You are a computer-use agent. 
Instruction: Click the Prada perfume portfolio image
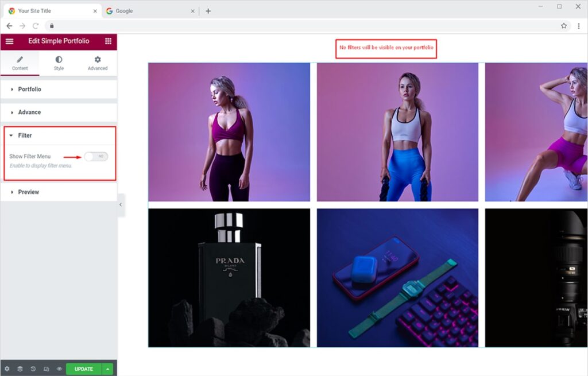229,278
